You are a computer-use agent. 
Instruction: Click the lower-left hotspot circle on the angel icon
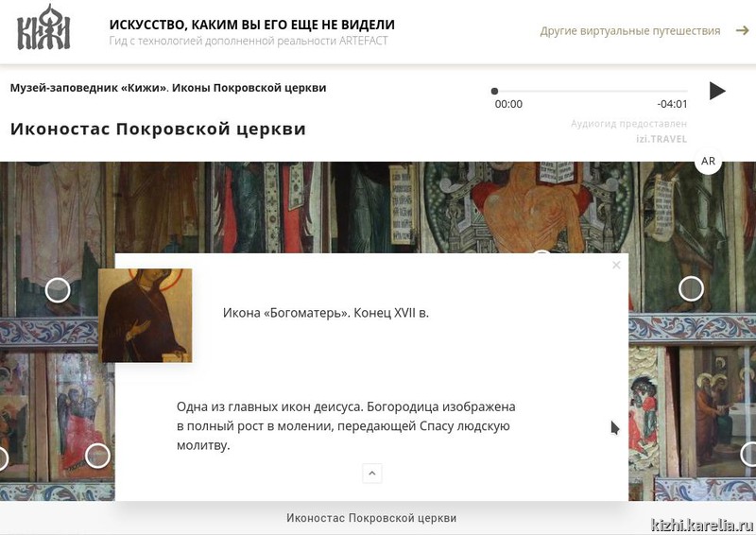tap(97, 456)
